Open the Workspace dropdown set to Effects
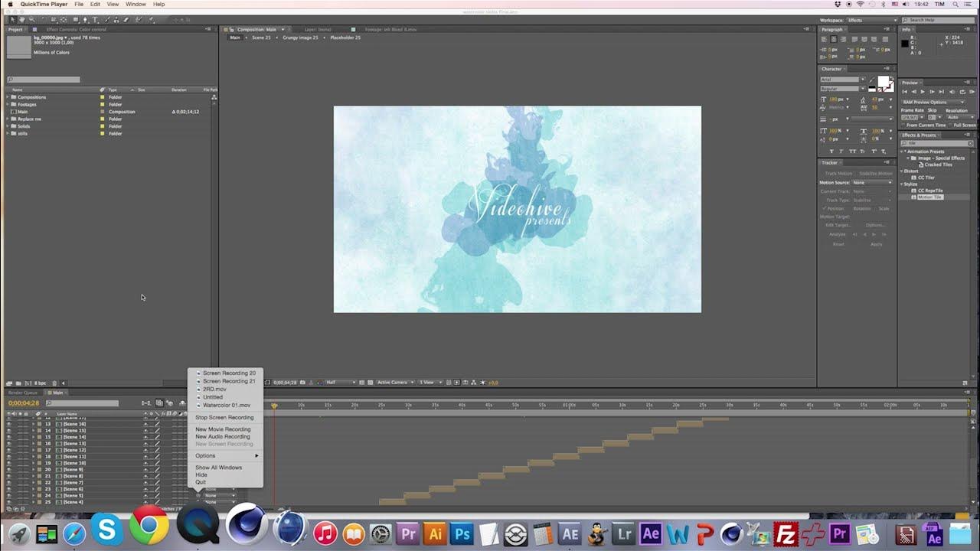 pos(871,20)
